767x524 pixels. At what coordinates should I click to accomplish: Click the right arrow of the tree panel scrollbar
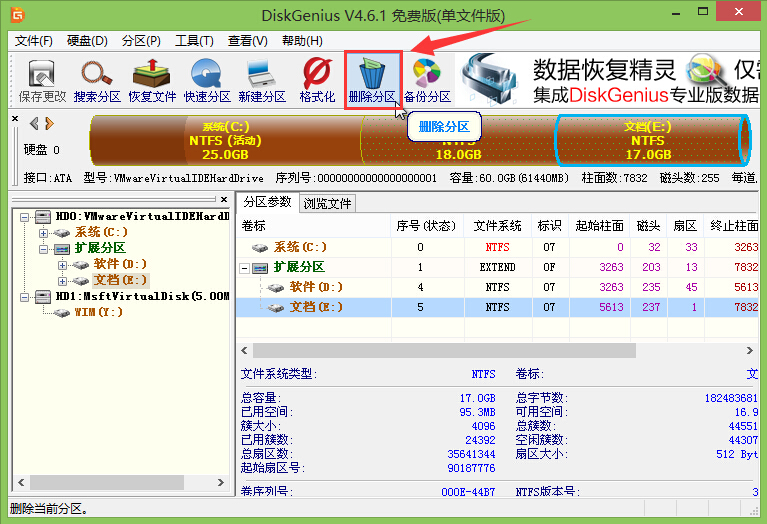tap(221, 482)
